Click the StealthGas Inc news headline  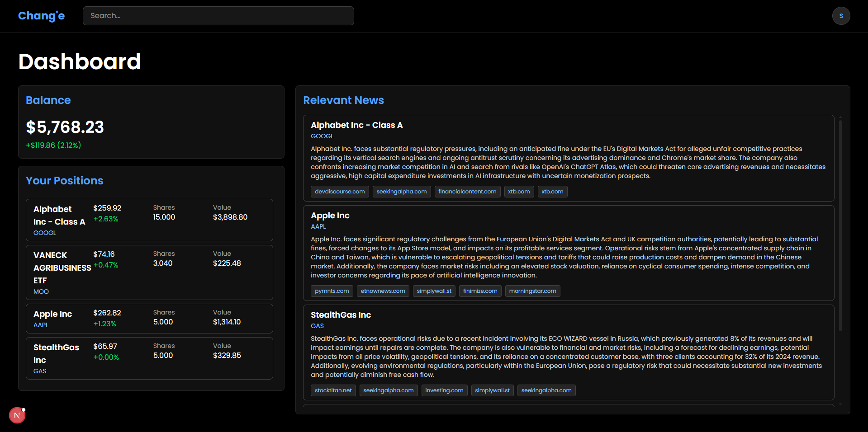pos(341,315)
